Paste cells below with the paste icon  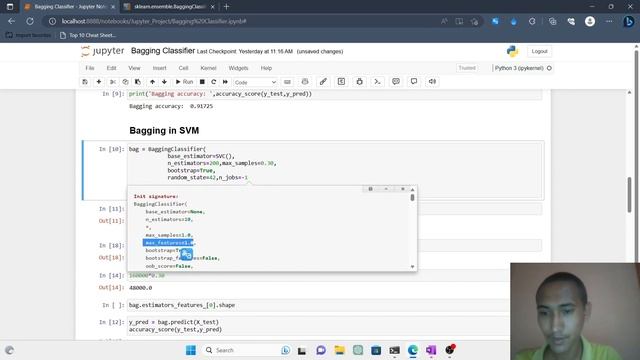tap(138, 82)
